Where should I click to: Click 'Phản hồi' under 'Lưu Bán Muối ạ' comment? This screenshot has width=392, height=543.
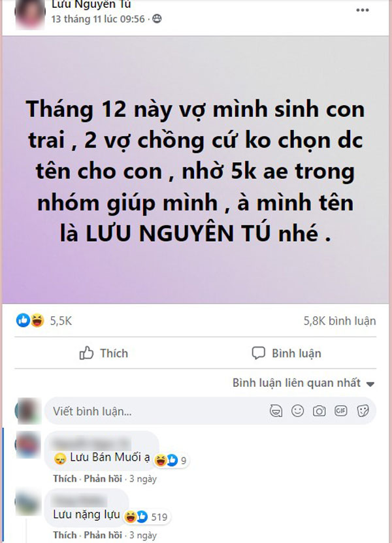[103, 478]
